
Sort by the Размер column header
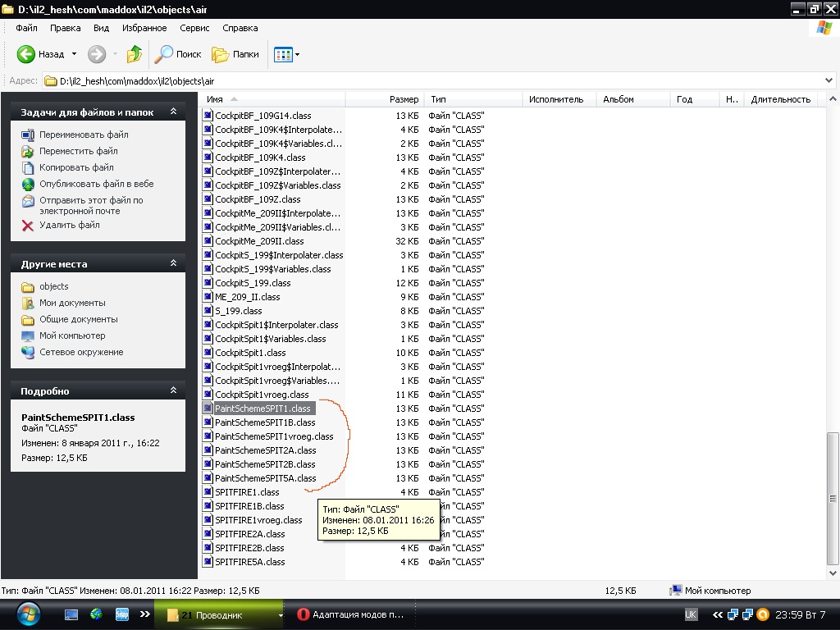[385, 99]
